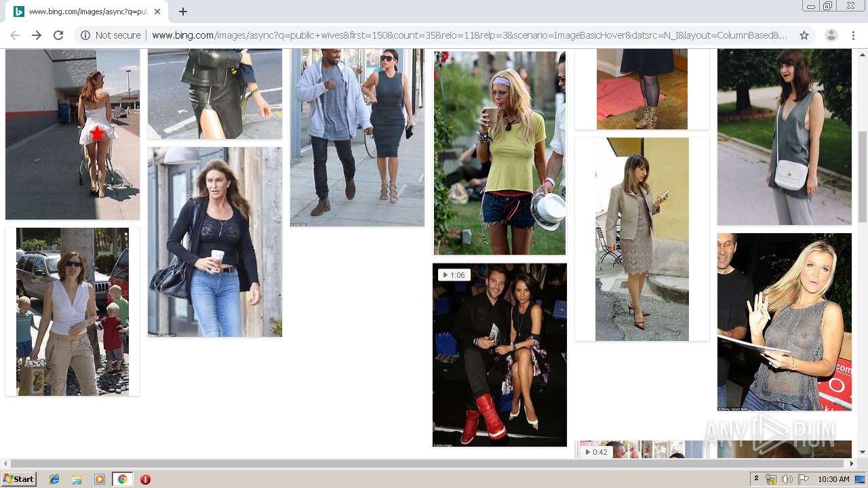
Task: Go forward to the next page
Action: tap(37, 35)
